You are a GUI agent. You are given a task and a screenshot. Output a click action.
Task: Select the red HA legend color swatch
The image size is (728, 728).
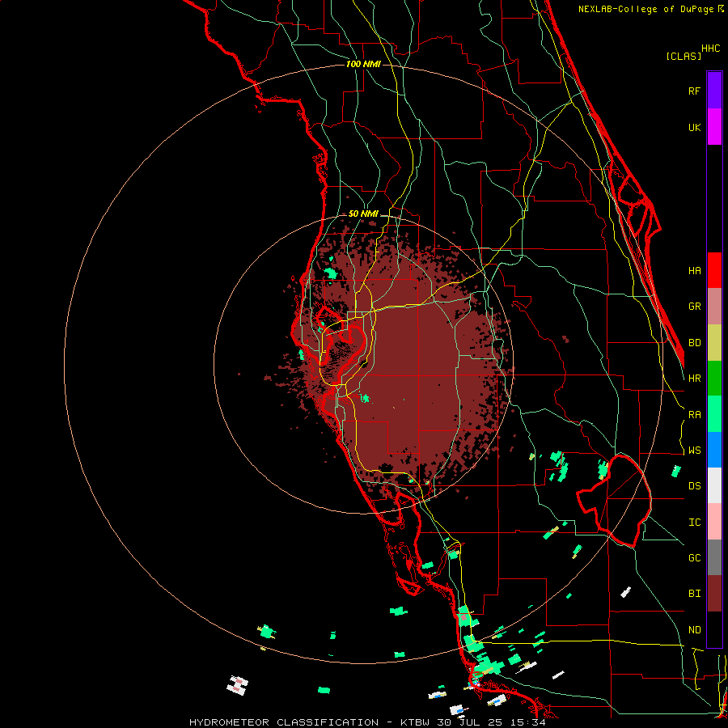pos(714,270)
